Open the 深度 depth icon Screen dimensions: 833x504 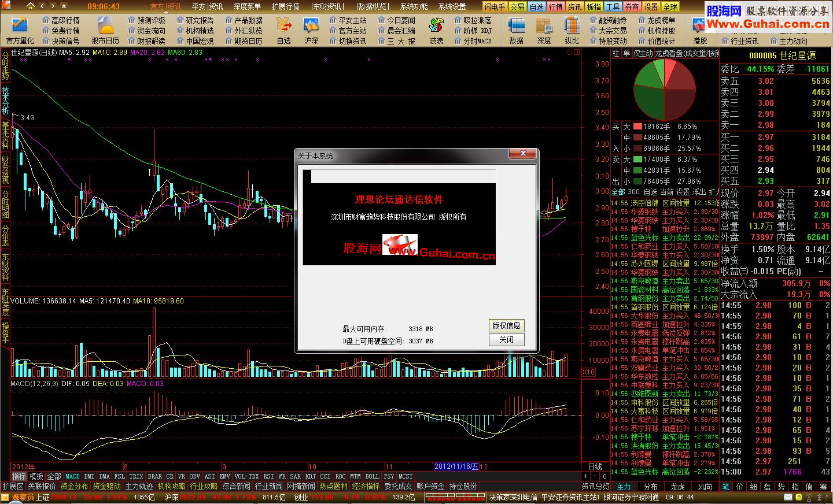544,25
